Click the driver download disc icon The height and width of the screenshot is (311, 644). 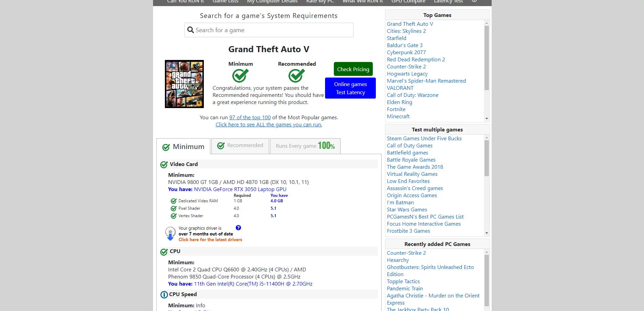coord(170,234)
